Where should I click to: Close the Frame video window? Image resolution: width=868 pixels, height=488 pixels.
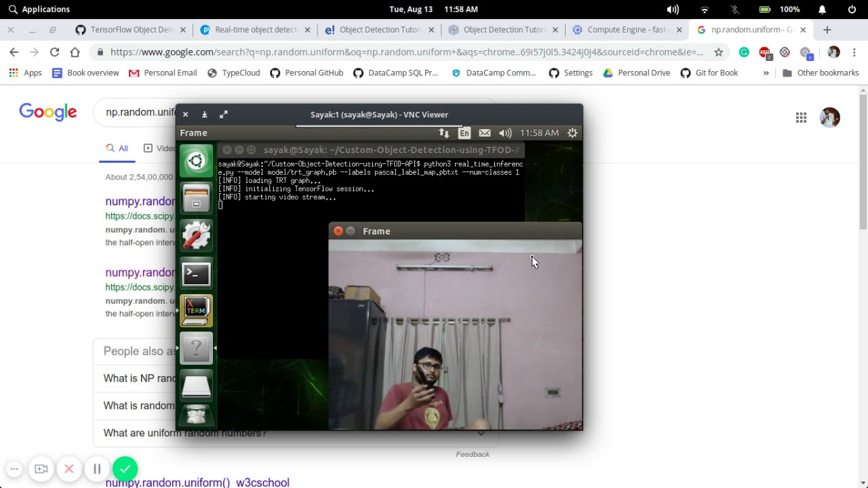(338, 231)
